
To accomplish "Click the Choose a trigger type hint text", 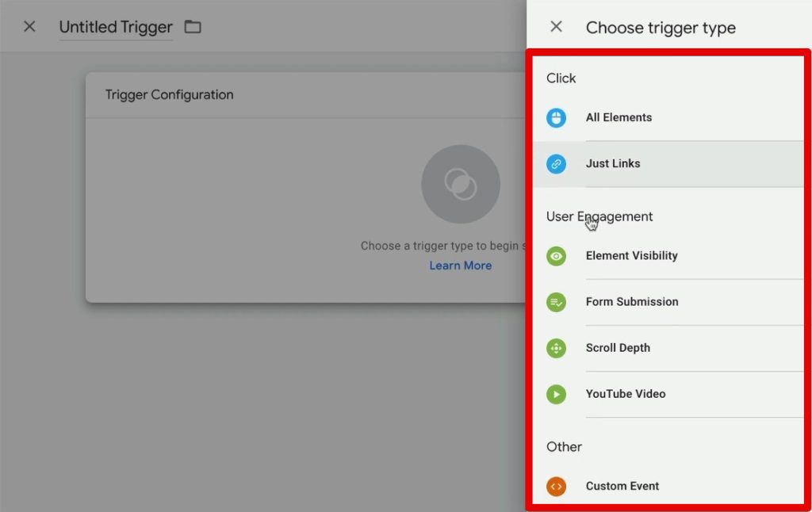I will 443,246.
